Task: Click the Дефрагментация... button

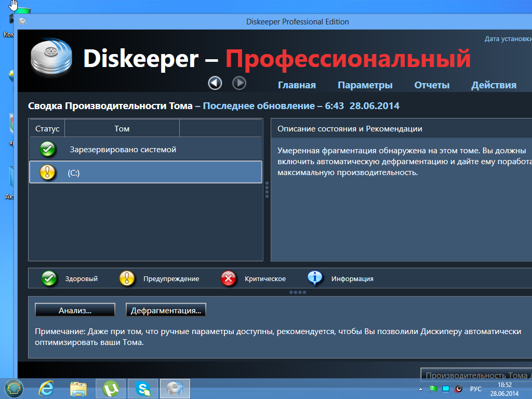Action: (166, 310)
